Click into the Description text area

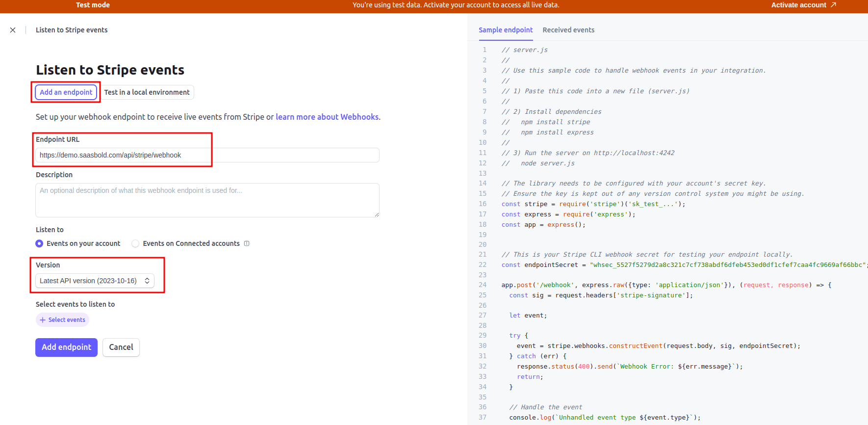207,200
